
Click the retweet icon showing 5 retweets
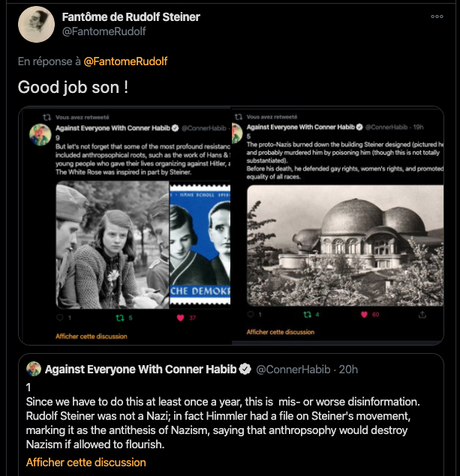(117, 318)
